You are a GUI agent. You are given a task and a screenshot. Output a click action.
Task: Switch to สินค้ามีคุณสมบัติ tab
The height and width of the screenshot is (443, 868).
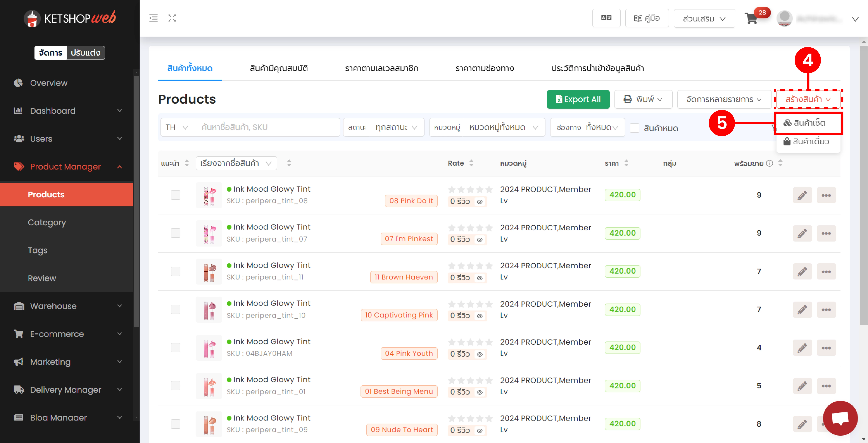pos(279,68)
